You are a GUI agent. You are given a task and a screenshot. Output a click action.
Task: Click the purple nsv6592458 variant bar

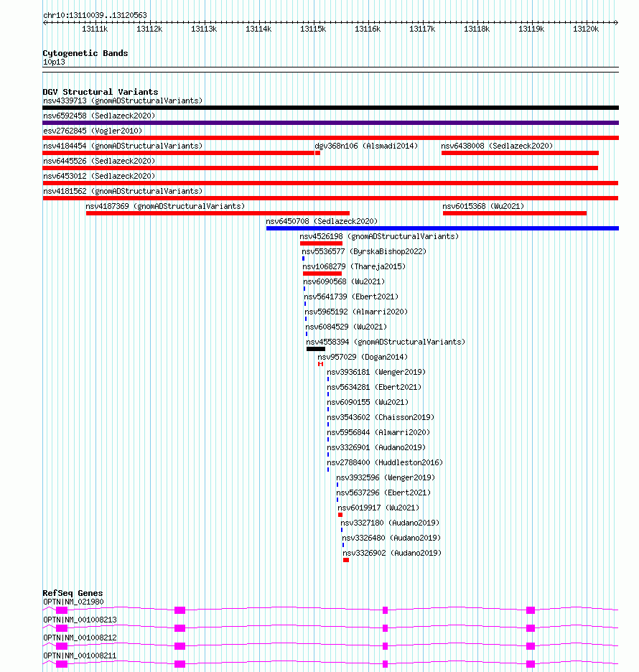tap(330, 123)
